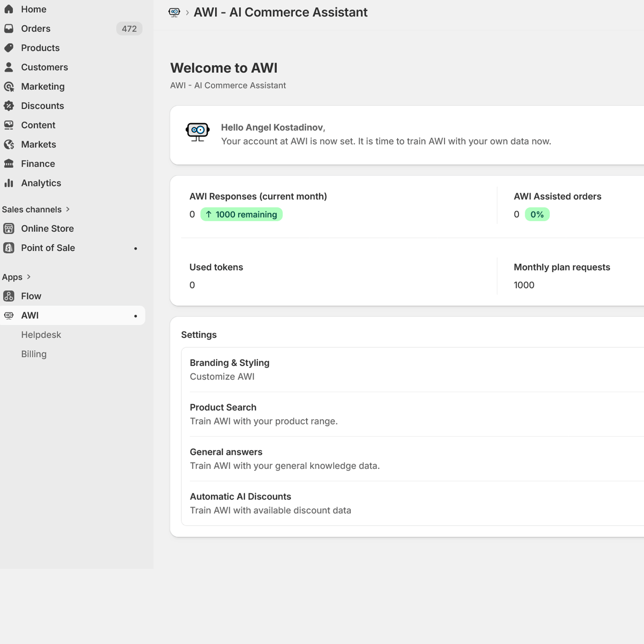Click 'Train AWI with your product range.' text
Viewport: 644px width, 644px height.
tap(264, 421)
